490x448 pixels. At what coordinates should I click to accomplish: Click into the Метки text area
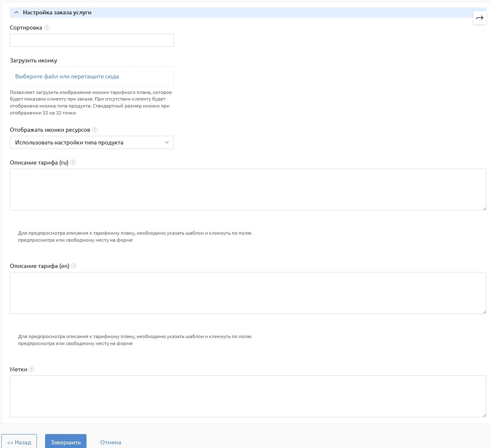(248, 396)
